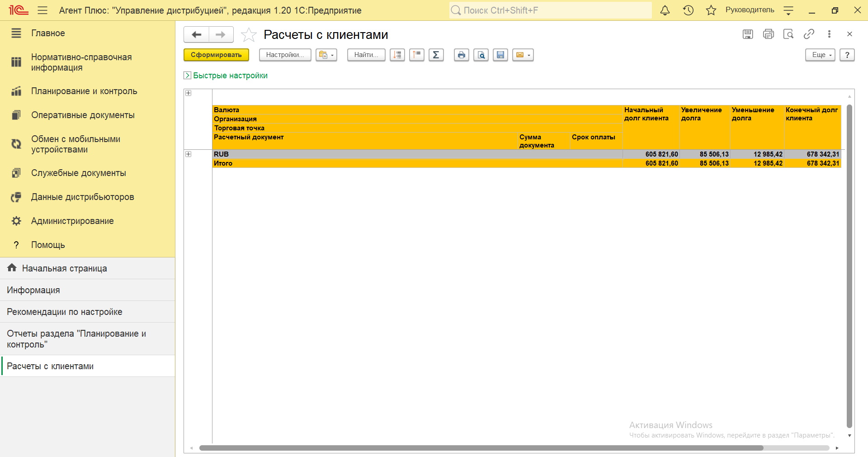868x457 pixels.
Task: Open the report variants dropdown
Action: point(326,55)
